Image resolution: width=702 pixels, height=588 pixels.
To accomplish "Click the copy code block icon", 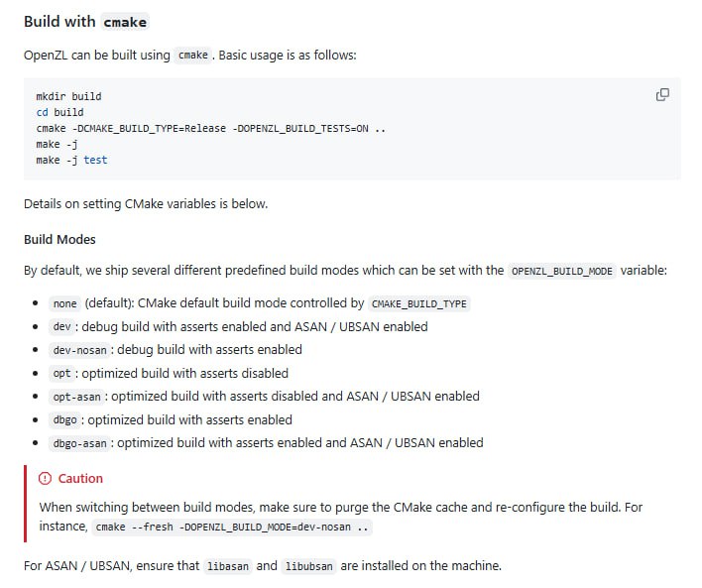I will coord(662,95).
